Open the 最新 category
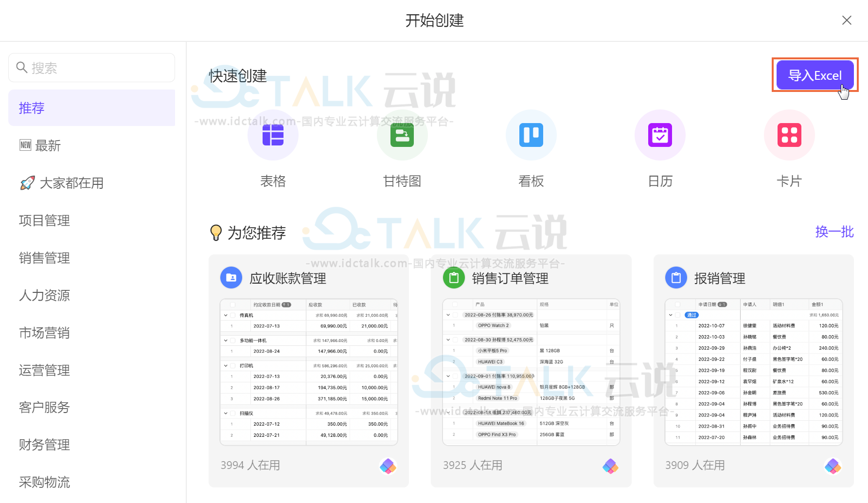The height and width of the screenshot is (503, 868). point(92,145)
